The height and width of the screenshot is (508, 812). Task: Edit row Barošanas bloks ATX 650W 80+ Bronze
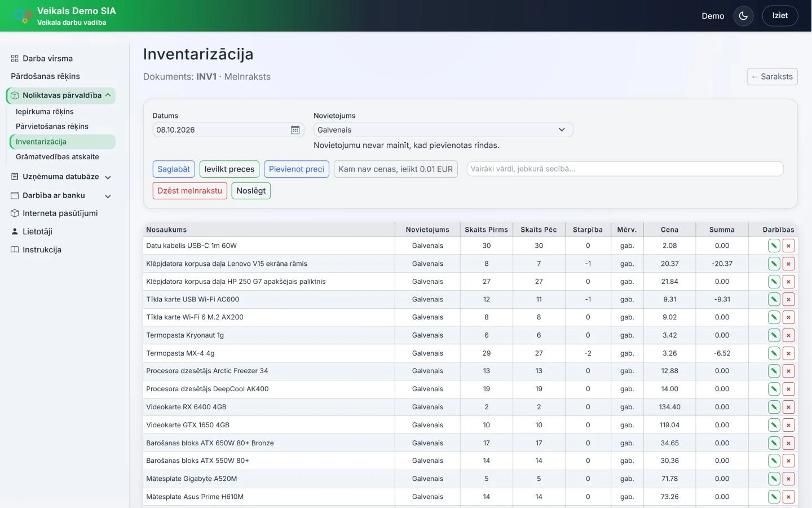coord(774,443)
